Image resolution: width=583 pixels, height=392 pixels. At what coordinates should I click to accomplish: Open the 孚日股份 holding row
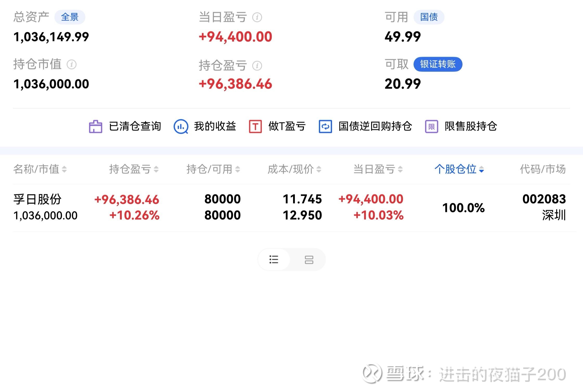coord(37,200)
